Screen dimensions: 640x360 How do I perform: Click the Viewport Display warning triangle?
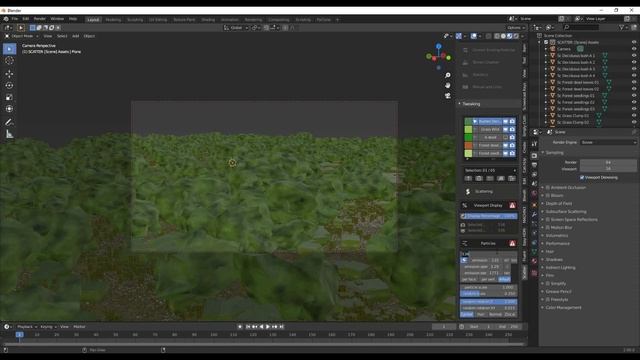pyautogui.click(x=512, y=205)
